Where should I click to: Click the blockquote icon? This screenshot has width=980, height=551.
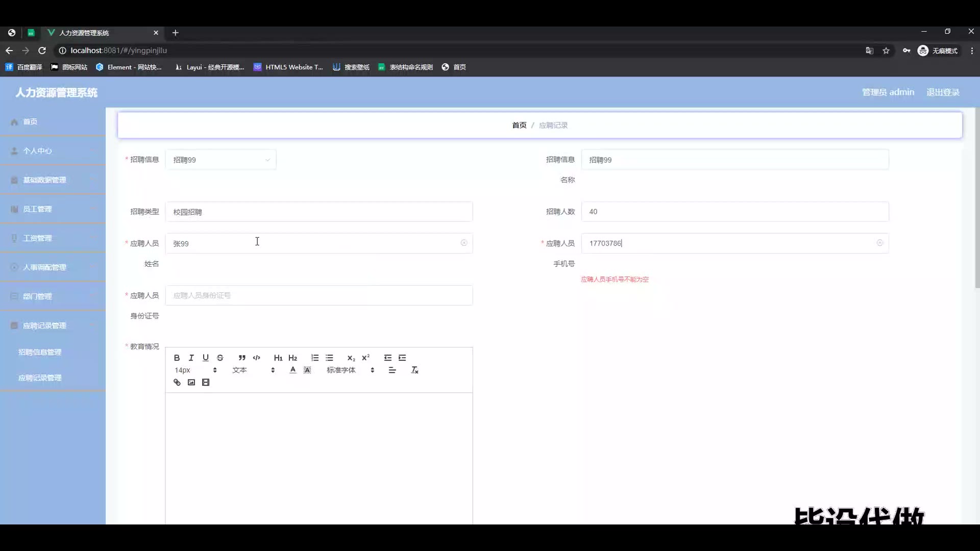(242, 358)
